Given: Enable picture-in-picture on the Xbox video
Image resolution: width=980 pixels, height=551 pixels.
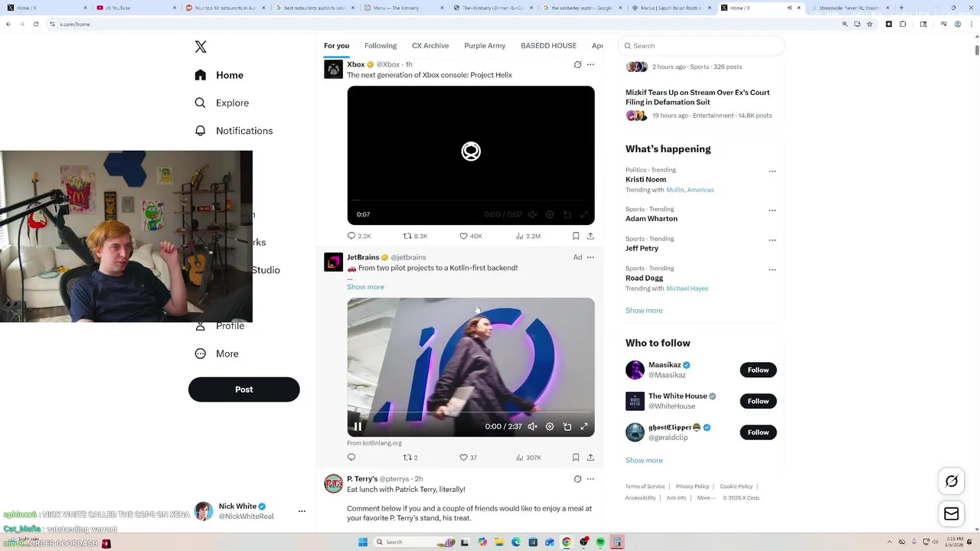Looking at the screenshot, I should pos(567,215).
